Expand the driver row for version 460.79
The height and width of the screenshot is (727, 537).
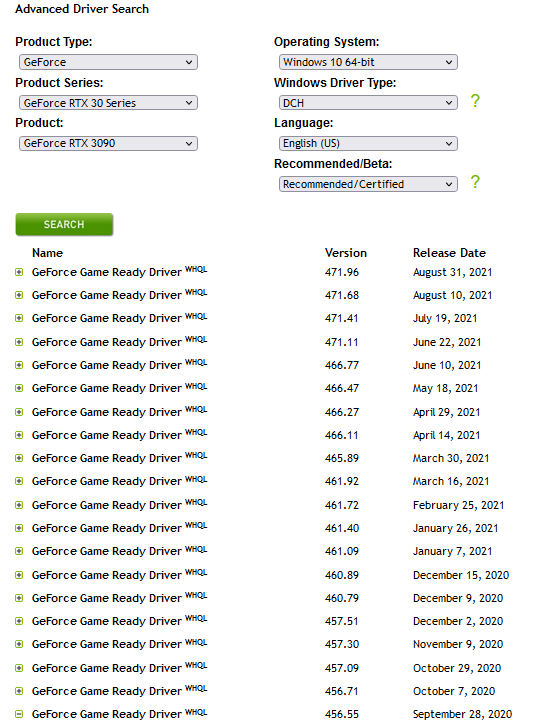tap(19, 598)
